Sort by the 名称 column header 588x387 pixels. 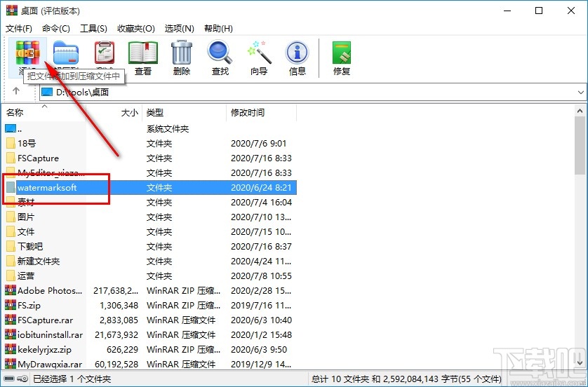point(44,112)
